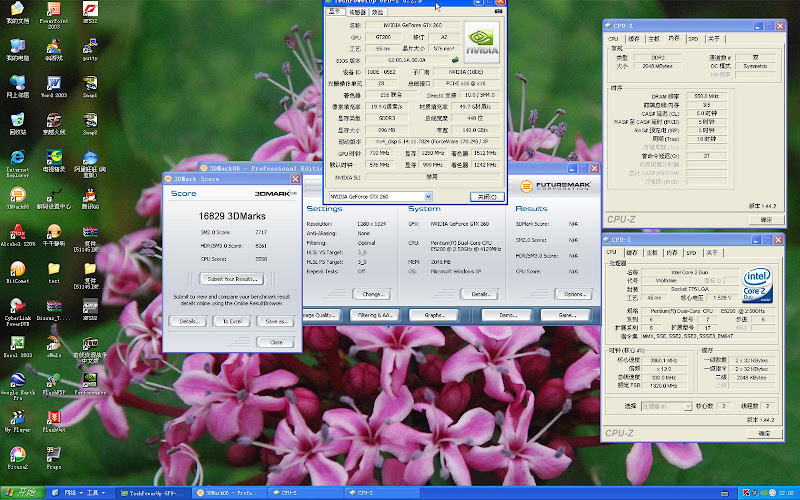Open the 我的电脑 My Computer icon
Image resolution: width=800 pixels, height=500 pixels.
pyautogui.click(x=17, y=50)
